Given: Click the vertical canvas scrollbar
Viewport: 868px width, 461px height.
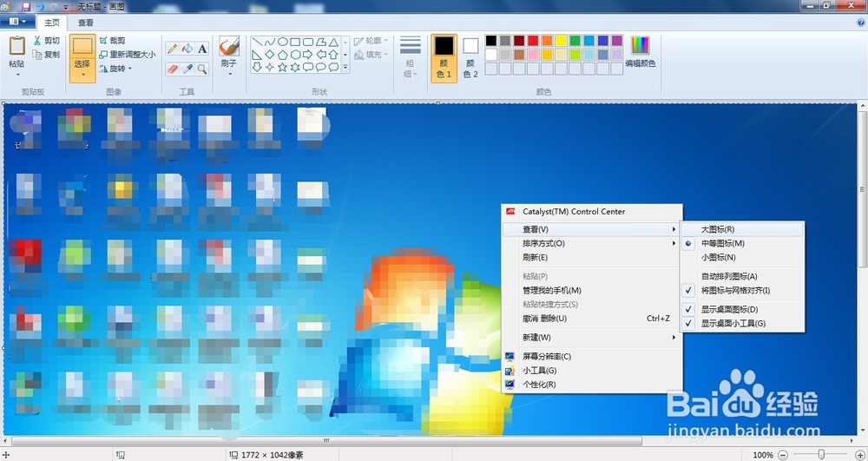Looking at the screenshot, I should [x=863, y=188].
